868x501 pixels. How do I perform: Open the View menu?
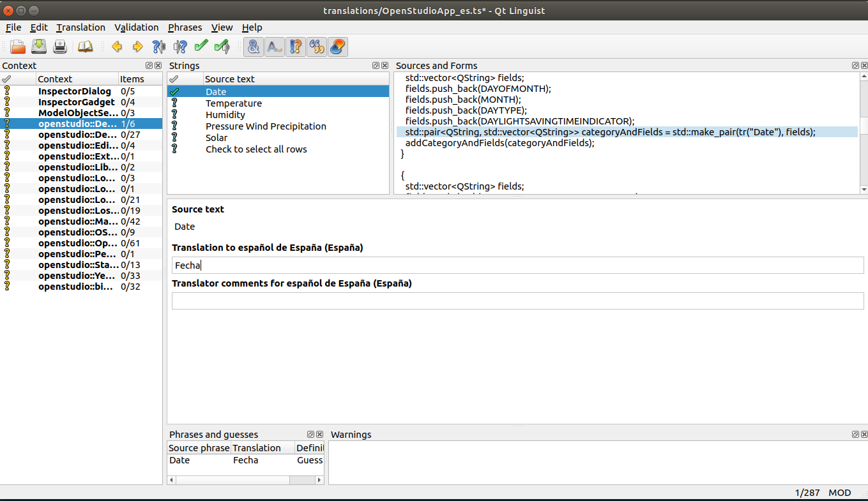click(x=222, y=27)
